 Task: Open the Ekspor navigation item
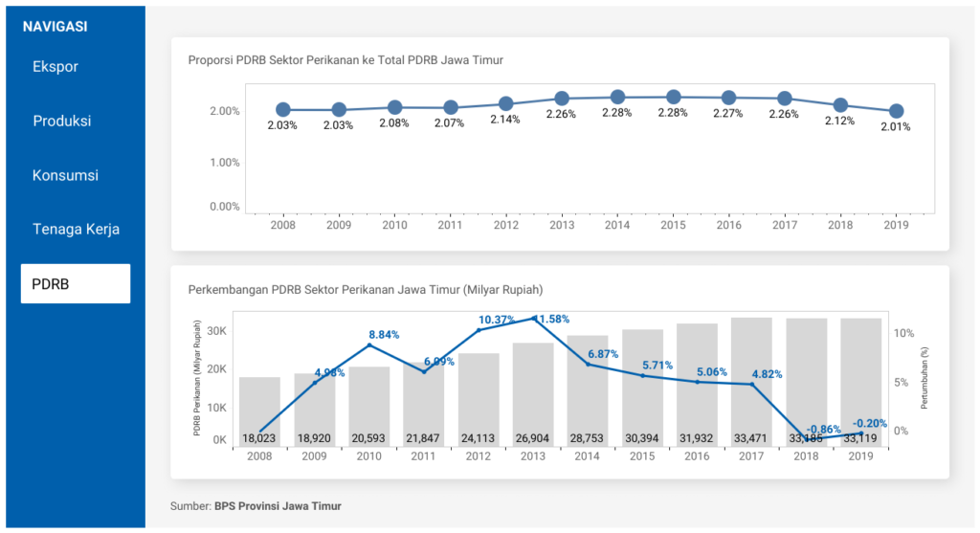pos(56,67)
